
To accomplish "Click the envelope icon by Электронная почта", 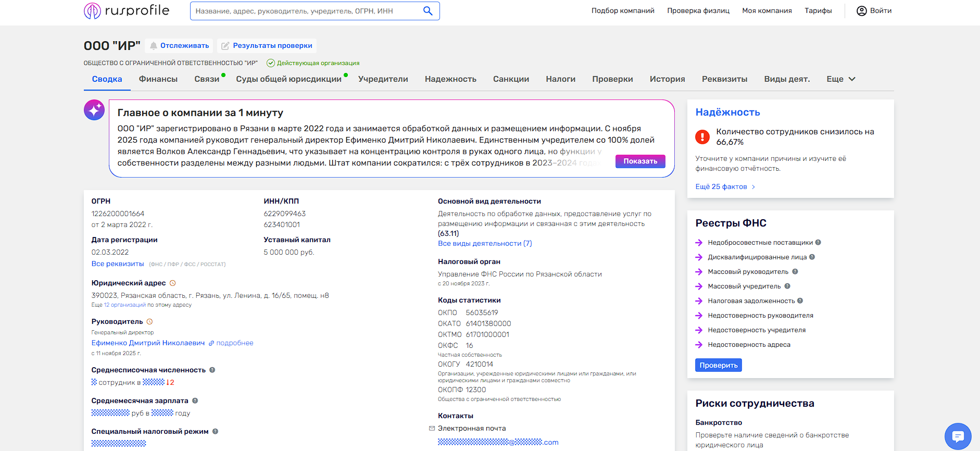I will [432, 429].
